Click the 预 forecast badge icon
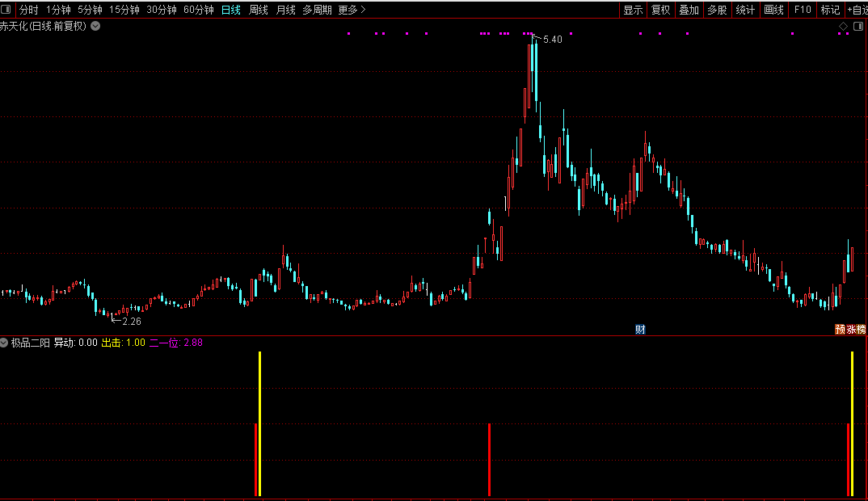 pyautogui.click(x=840, y=330)
